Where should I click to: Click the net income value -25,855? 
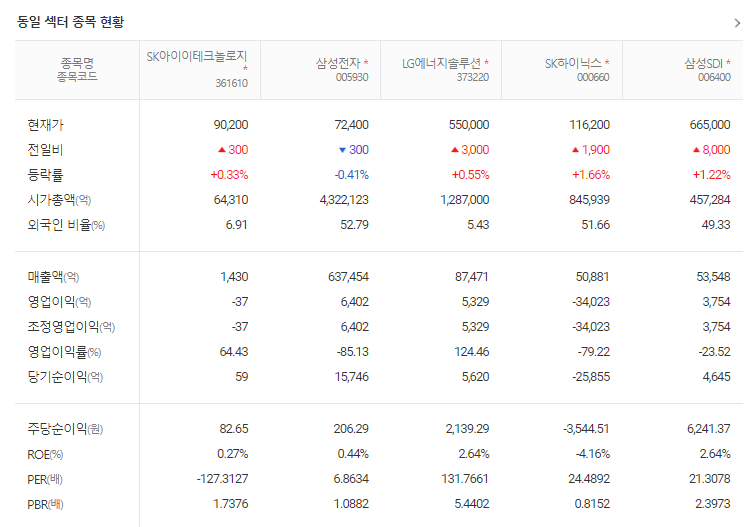(x=591, y=376)
